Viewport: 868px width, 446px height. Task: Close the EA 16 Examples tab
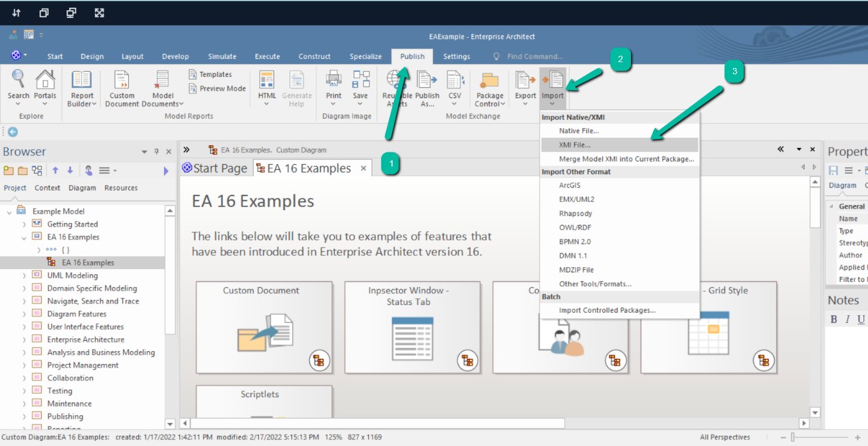coord(363,169)
